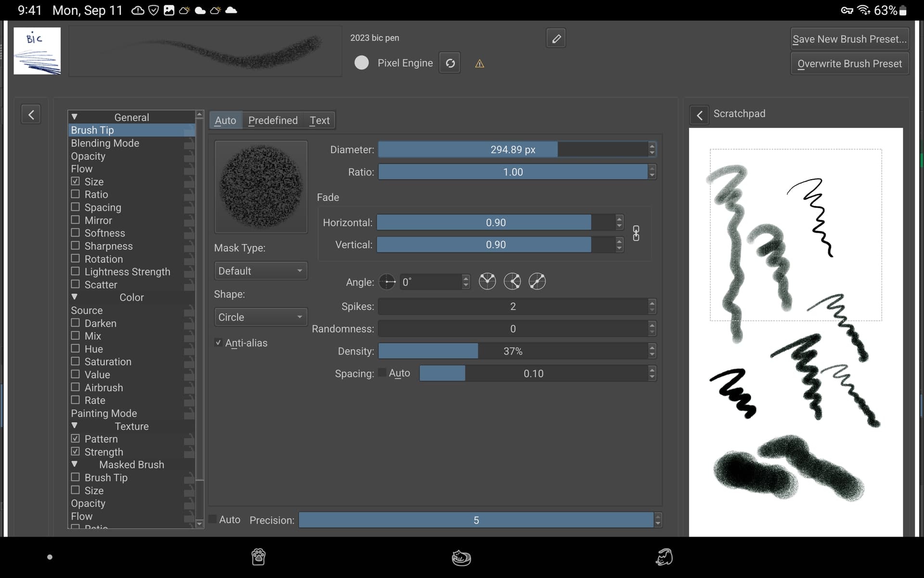Viewport: 924px width, 578px height.
Task: Toggle the Anti-alias checkbox
Action: [x=218, y=343]
